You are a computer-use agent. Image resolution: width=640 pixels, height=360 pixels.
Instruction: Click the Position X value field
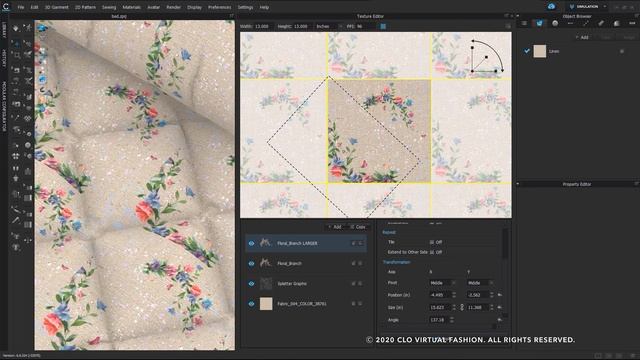(440, 295)
